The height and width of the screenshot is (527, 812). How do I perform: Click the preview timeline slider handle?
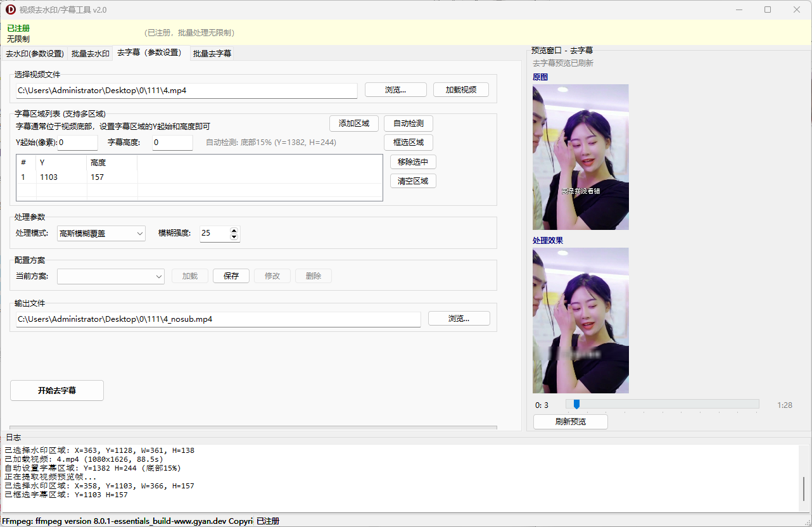576,404
